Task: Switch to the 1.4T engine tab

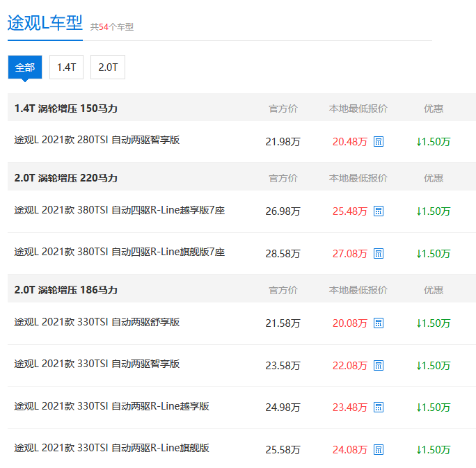Action: [x=66, y=67]
